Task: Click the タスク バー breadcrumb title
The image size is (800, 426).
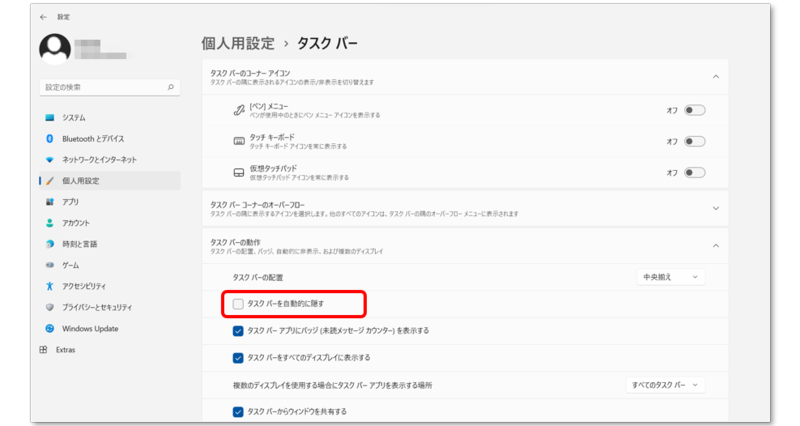Action: pos(327,43)
